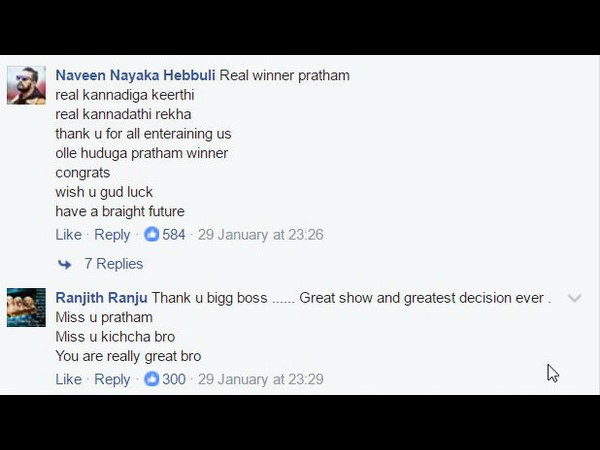Open Ranjith Ranju's profile picture
Viewport: 600px width, 450px height.
click(x=26, y=307)
